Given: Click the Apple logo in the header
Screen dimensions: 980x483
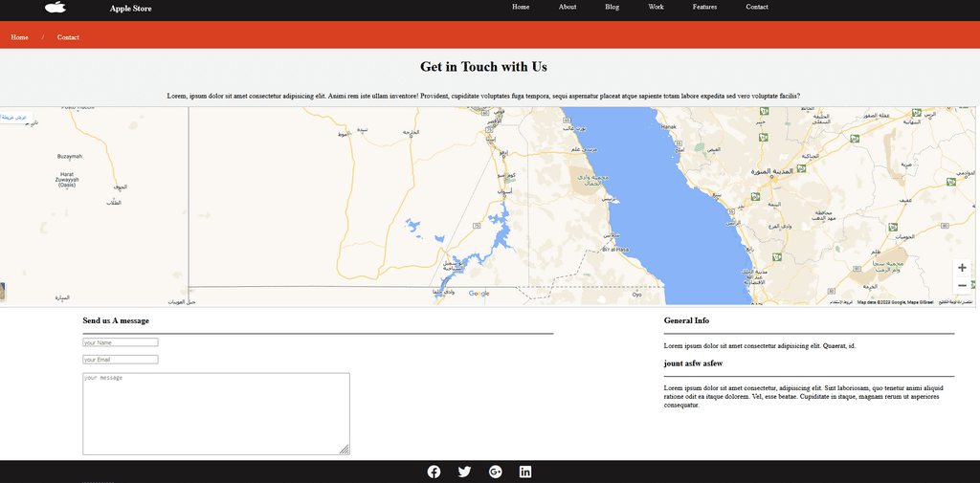Looking at the screenshot, I should [56, 7].
